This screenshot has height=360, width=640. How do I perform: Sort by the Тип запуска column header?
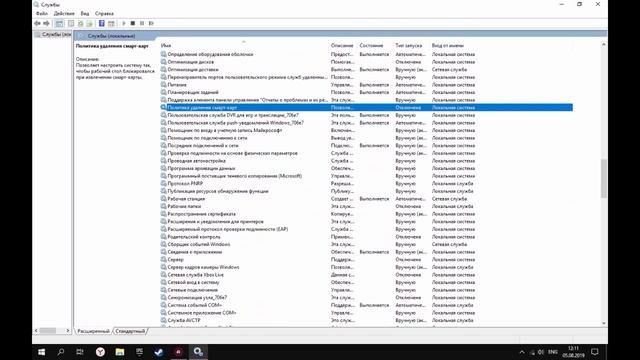(x=409, y=45)
